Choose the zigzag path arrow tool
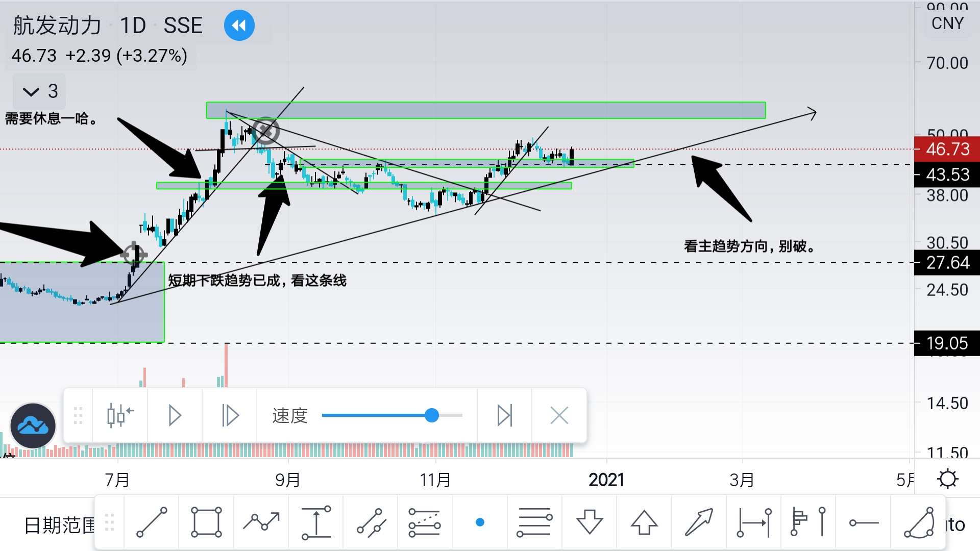This screenshot has width=980, height=551. pyautogui.click(x=261, y=522)
